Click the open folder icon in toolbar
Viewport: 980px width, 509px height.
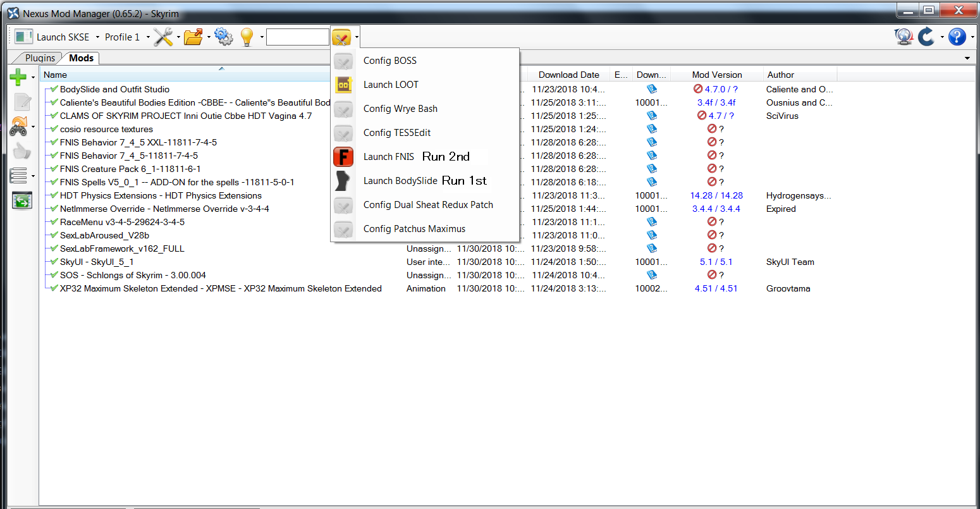coord(193,37)
